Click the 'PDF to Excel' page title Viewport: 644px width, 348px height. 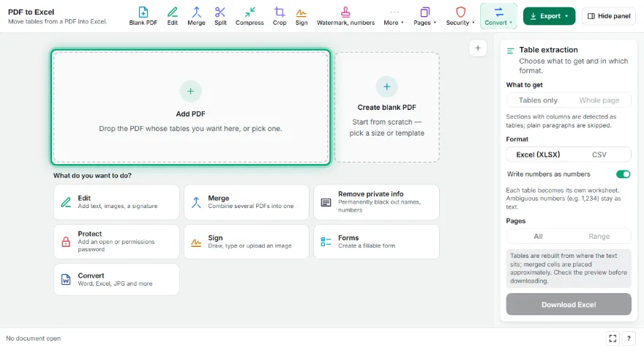(x=31, y=12)
